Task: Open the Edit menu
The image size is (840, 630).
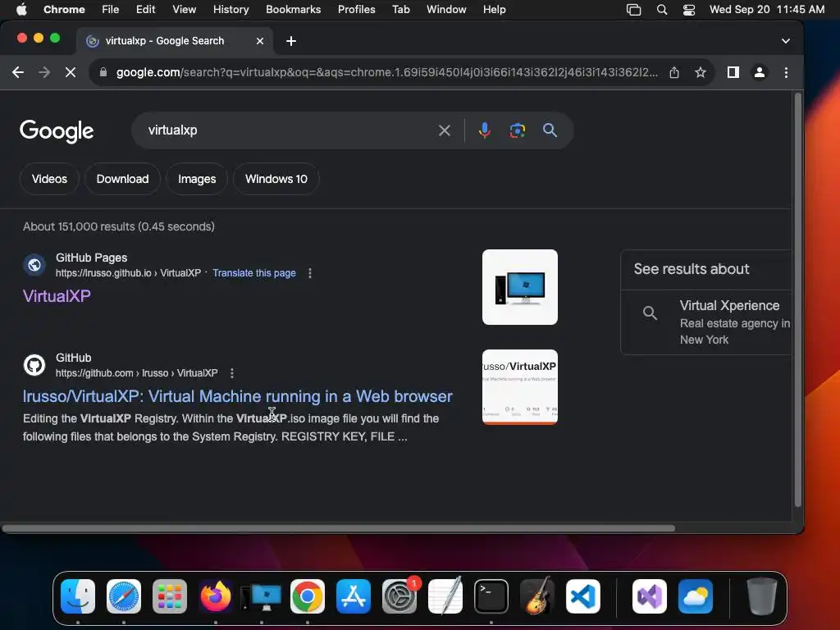Action: tap(145, 9)
